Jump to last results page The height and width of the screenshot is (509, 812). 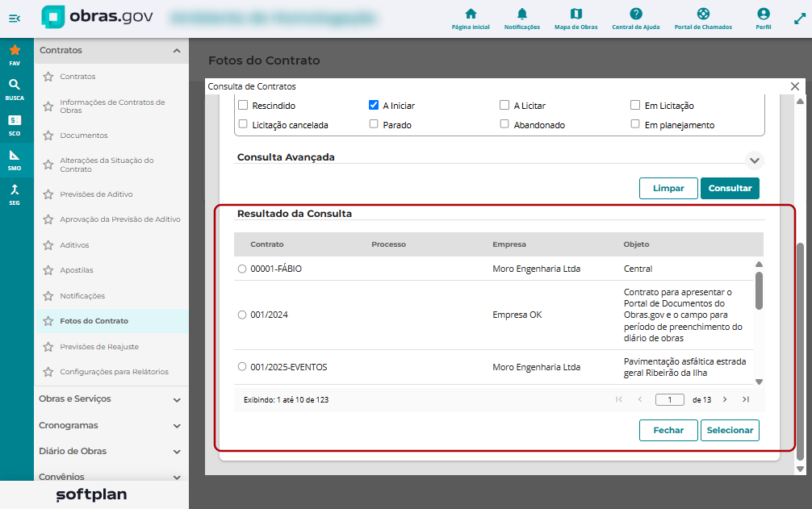point(746,399)
